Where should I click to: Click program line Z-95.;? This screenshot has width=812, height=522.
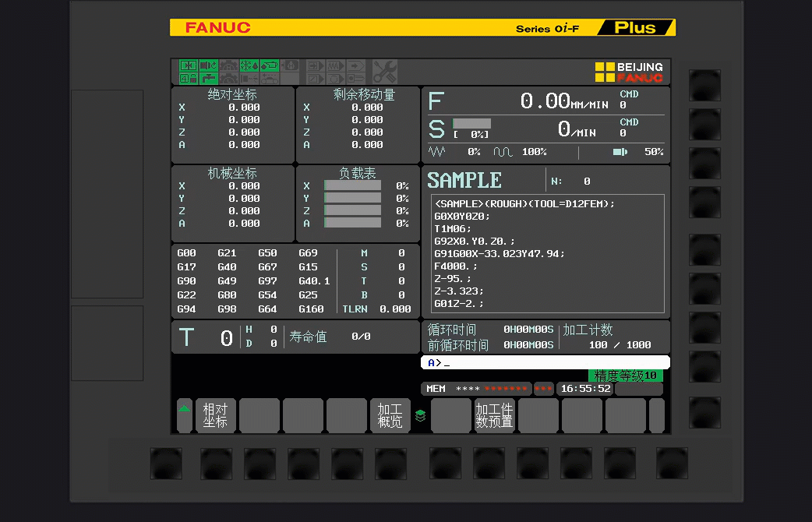point(453,278)
